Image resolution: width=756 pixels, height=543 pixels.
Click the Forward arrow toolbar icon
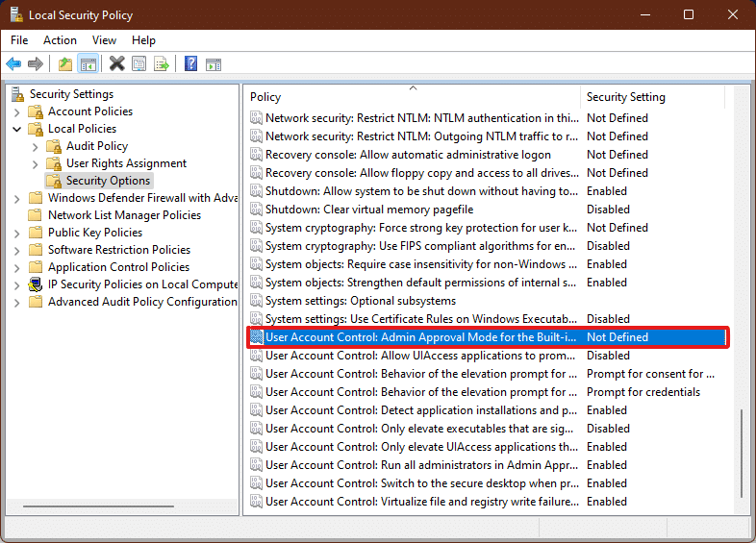coord(36,63)
